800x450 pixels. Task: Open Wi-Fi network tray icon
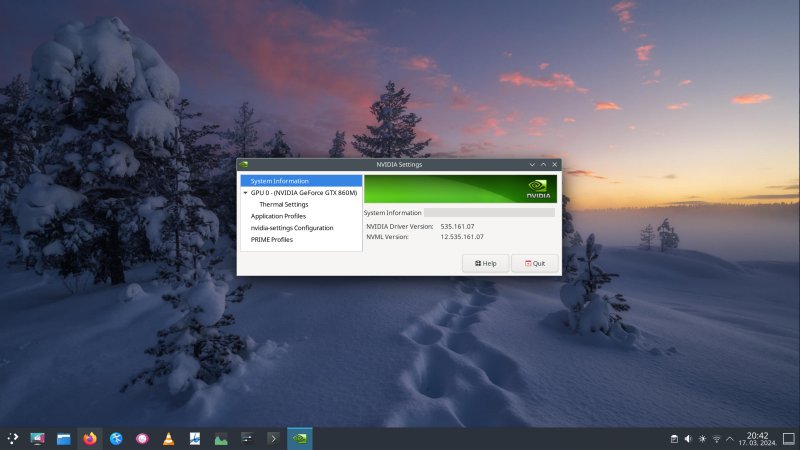coord(716,439)
